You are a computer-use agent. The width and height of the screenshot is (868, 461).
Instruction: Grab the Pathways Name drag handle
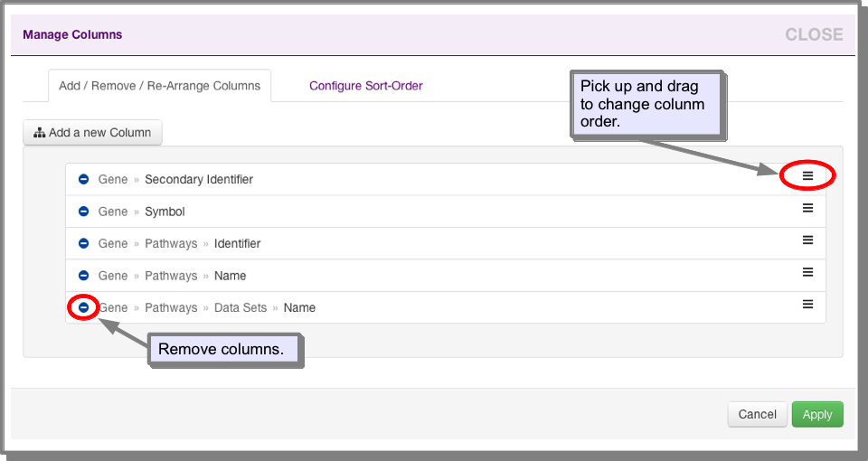tap(807, 272)
